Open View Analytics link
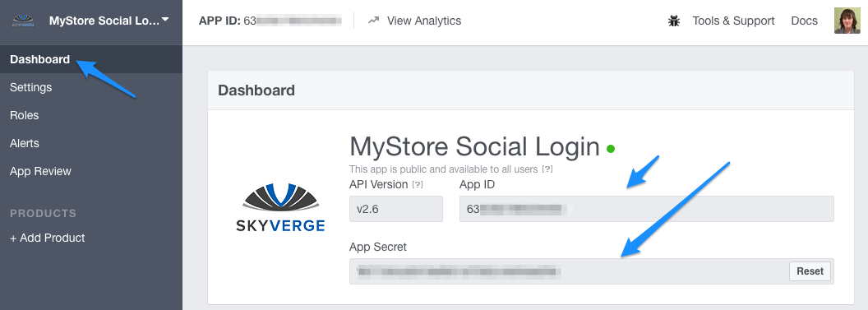868x310 pixels. [423, 21]
